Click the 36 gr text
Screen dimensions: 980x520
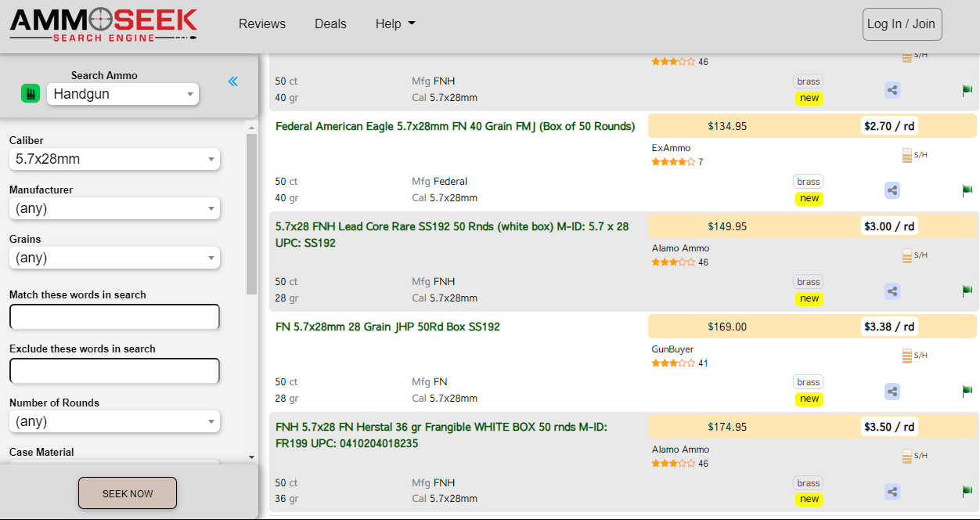coord(286,499)
